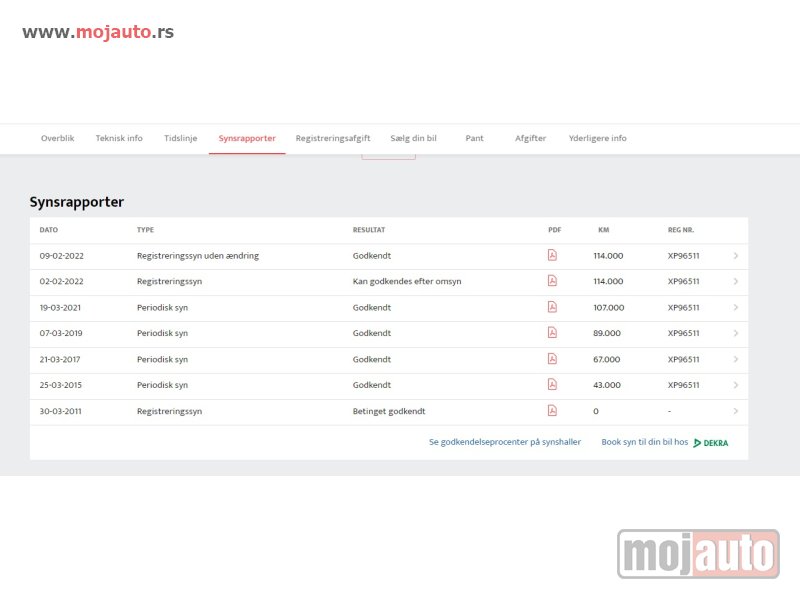The width and height of the screenshot is (800, 600).
Task: Click 'Betinget godkendt' result text
Action: 389,411
